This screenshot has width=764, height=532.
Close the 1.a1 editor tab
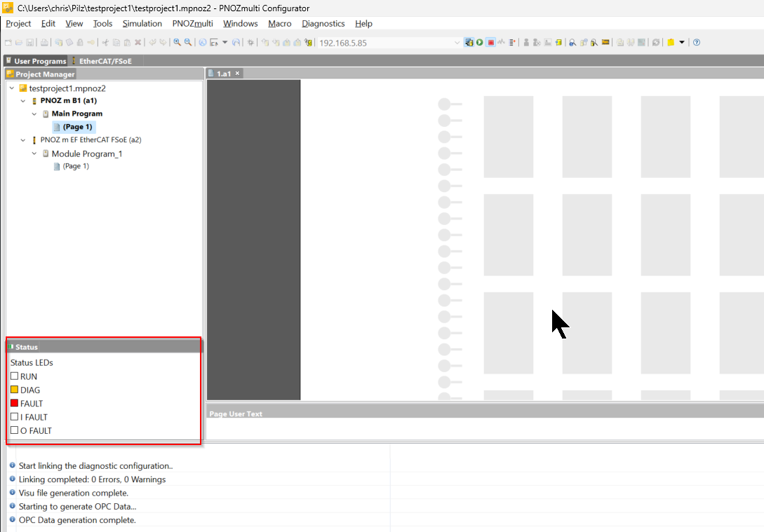pos(238,74)
